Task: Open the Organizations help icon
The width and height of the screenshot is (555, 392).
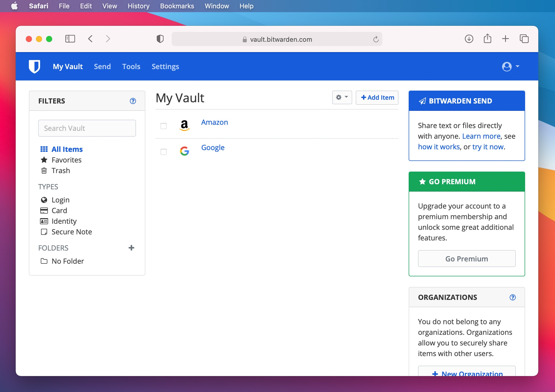Action: point(512,297)
